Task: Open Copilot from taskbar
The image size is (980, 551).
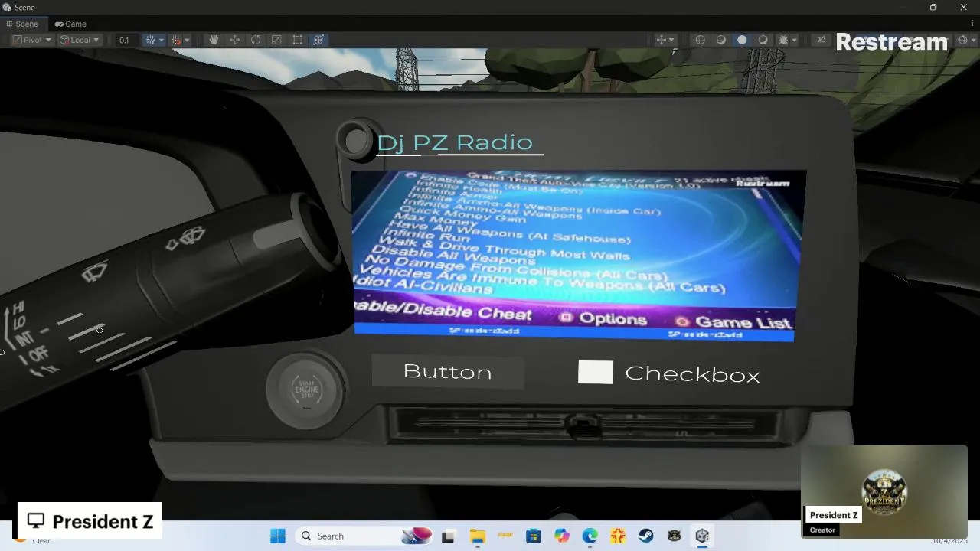Action: pos(562,536)
